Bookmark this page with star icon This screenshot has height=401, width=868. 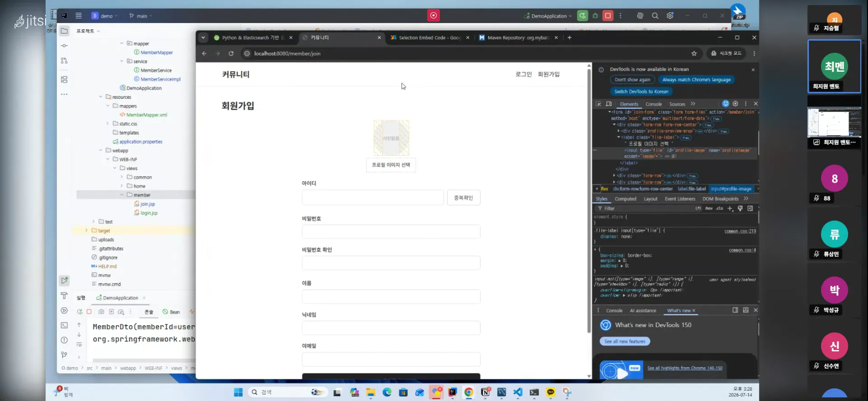(x=694, y=53)
